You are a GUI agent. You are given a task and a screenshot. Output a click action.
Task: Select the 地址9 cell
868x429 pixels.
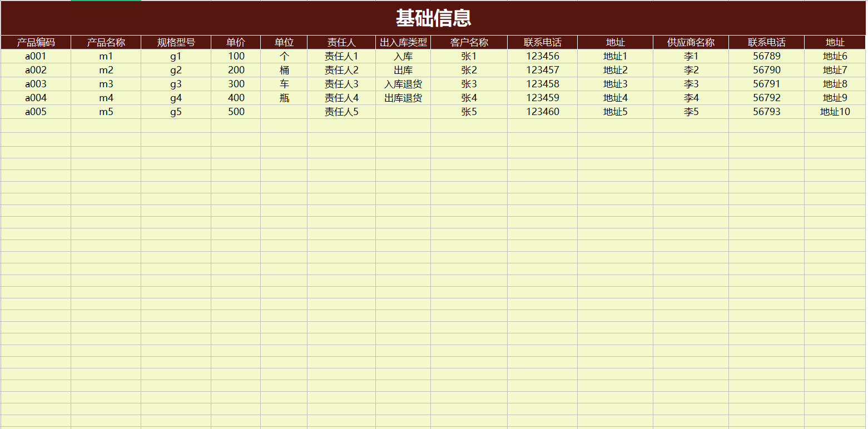[835, 98]
